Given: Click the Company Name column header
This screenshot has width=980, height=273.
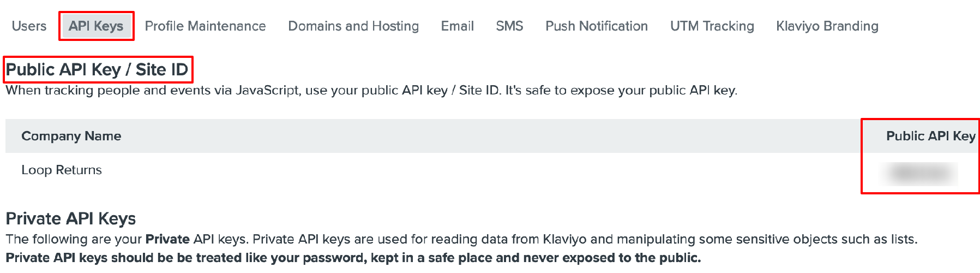Looking at the screenshot, I should [x=71, y=136].
